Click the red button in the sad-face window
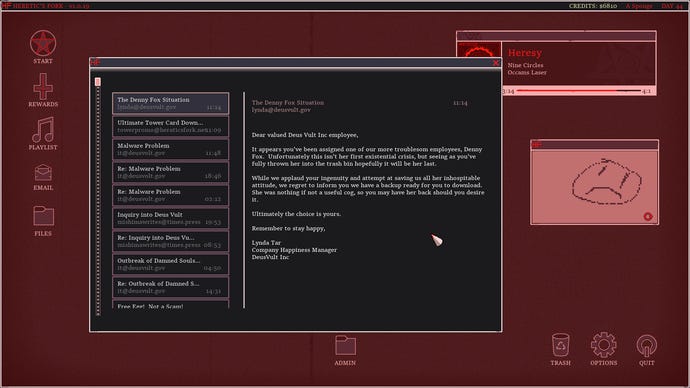Image resolution: width=690 pixels, height=388 pixels. [x=648, y=216]
